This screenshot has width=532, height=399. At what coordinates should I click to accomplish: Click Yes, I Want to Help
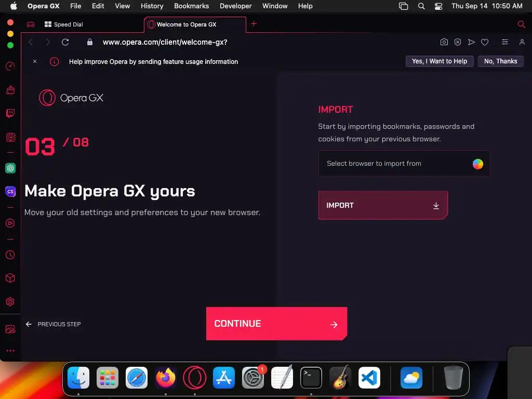click(x=440, y=61)
